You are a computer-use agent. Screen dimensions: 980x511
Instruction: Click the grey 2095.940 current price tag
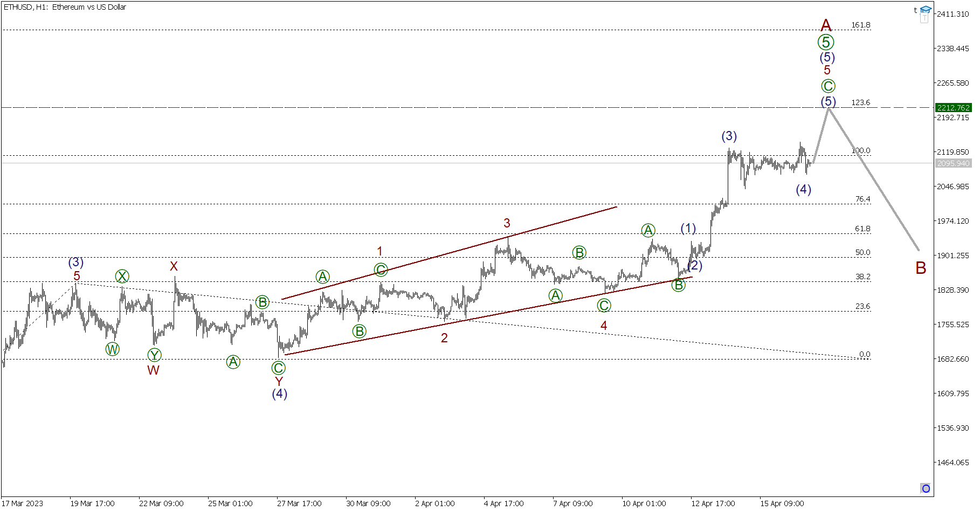tap(953, 163)
